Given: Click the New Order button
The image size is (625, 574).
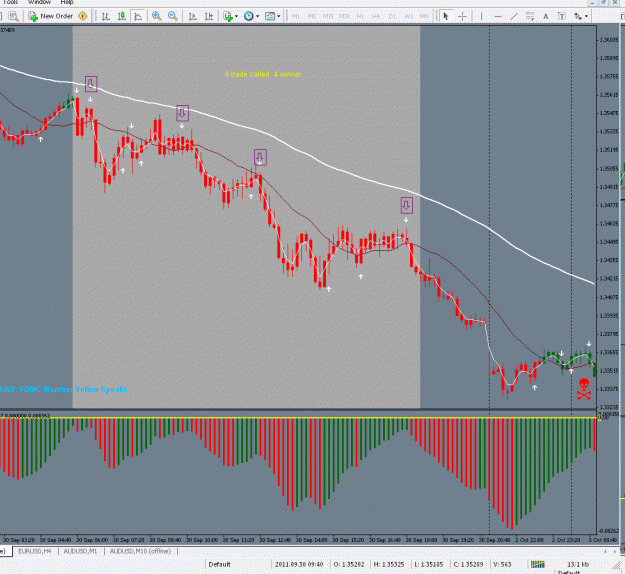Looking at the screenshot, I should [51, 16].
